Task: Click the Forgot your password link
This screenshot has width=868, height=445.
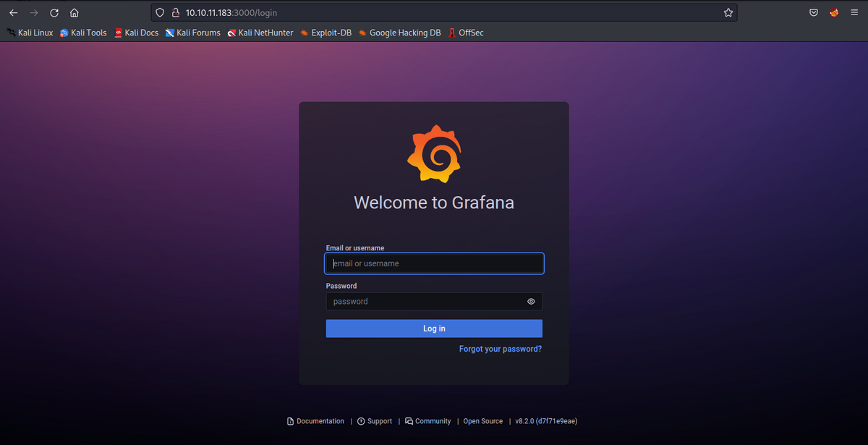Action: coord(501,349)
